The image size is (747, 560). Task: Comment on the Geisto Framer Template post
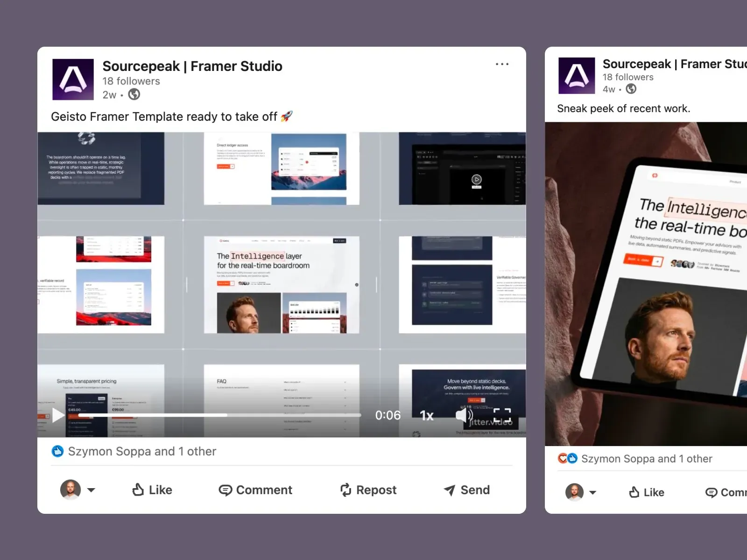255,490
